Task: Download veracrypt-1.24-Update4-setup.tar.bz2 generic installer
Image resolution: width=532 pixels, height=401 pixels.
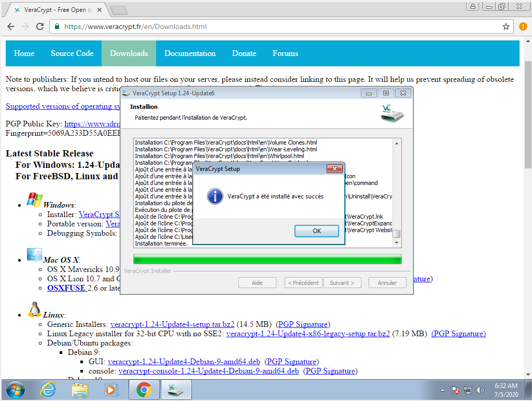Action: (x=172, y=324)
